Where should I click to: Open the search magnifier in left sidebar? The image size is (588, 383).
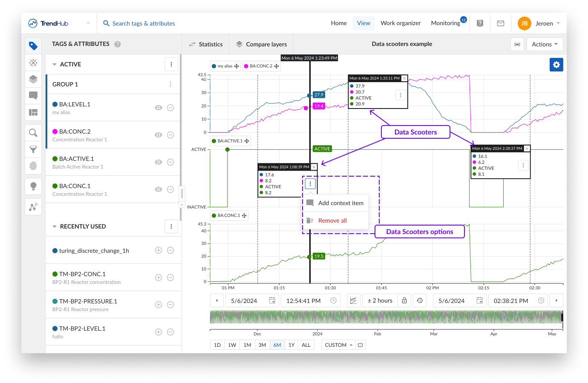pos(33,133)
